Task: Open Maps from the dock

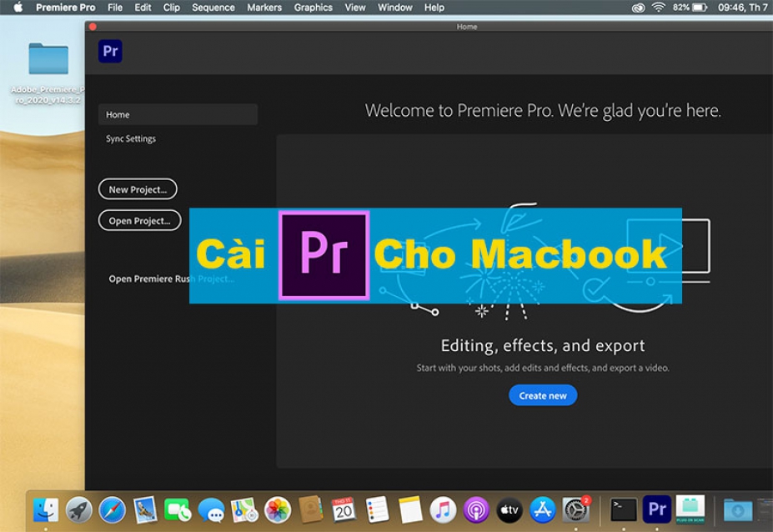Action: click(244, 509)
